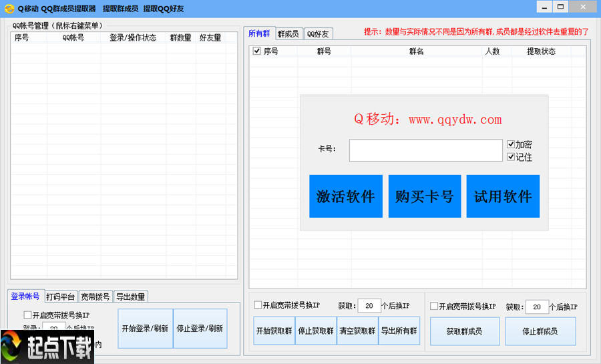Switch to the 群成员 tab
Viewport: 601px width, 364px height.
tap(288, 33)
